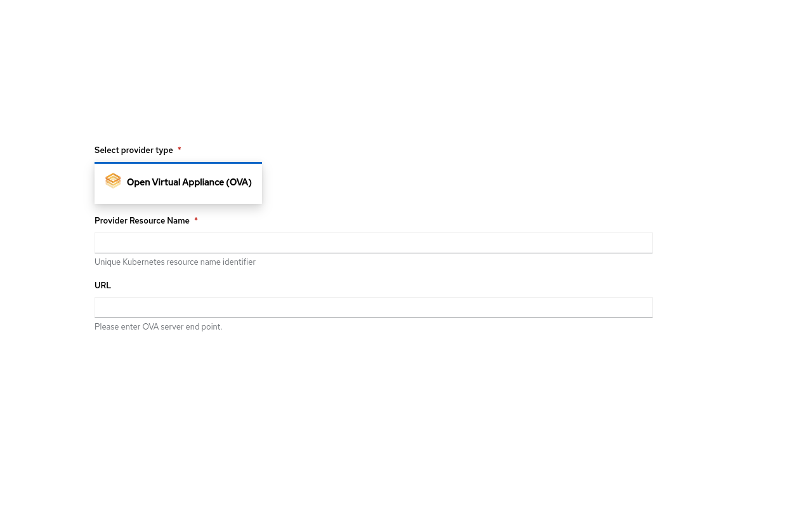Click the 'URL' field label
Screen dimensions: 812x508
[103, 286]
